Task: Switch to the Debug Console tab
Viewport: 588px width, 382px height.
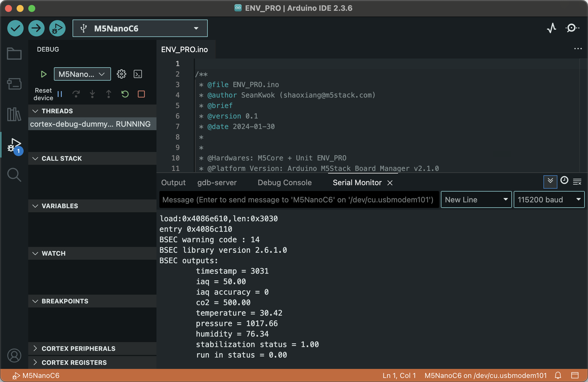Action: (x=284, y=183)
